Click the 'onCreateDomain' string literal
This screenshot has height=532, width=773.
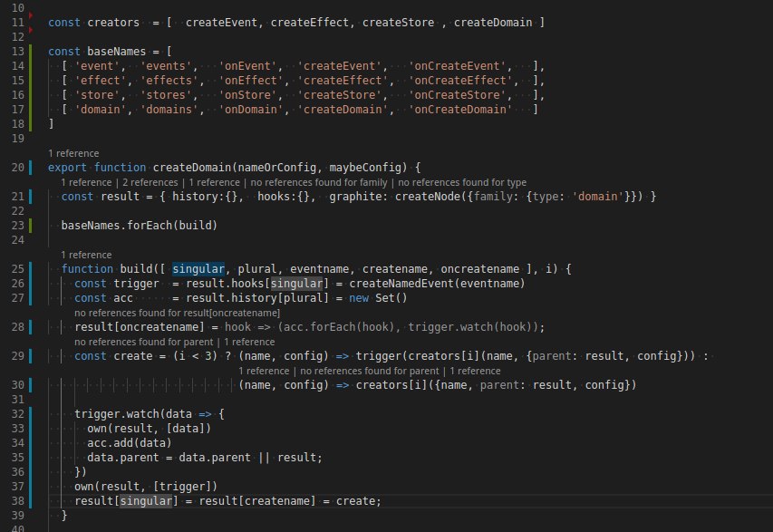(460, 110)
